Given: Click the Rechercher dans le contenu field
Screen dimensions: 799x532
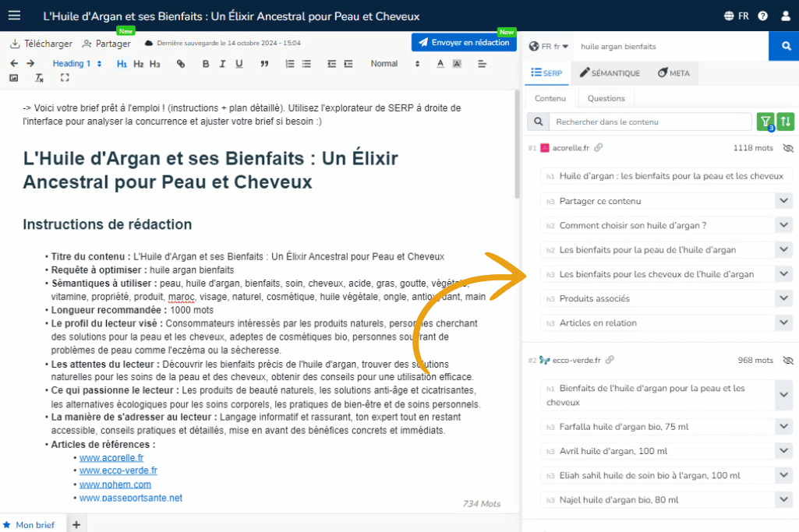Looking at the screenshot, I should (x=650, y=122).
